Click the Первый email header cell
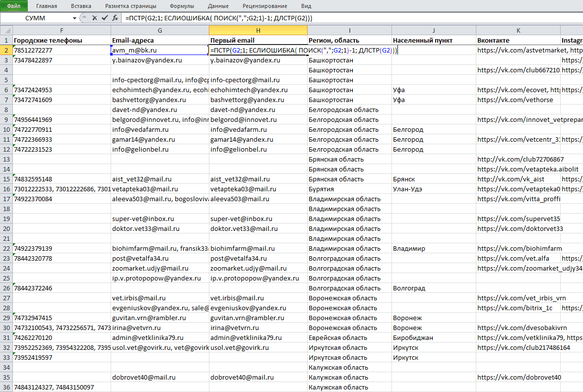The height and width of the screenshot is (392, 583). click(258, 41)
